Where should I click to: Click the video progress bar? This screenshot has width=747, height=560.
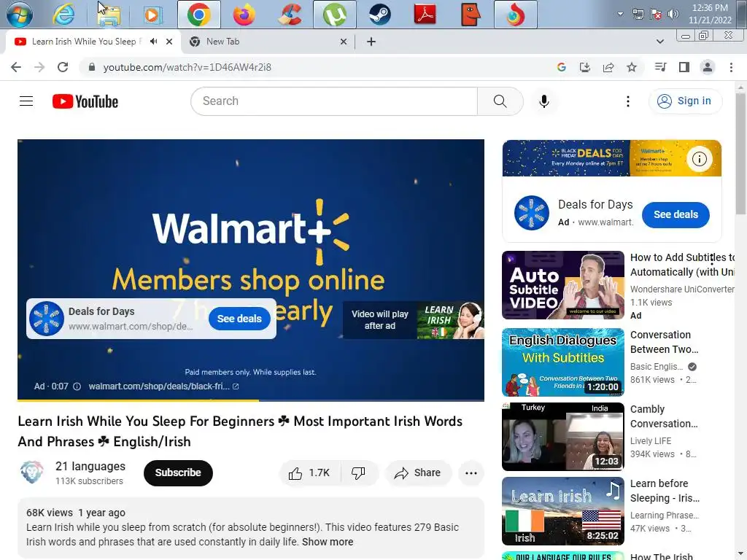[251, 400]
